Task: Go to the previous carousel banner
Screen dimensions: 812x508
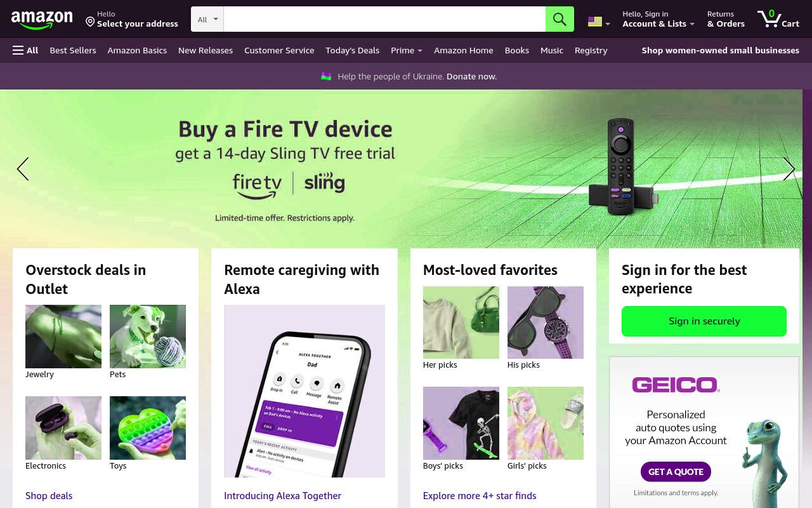Action: (x=23, y=169)
